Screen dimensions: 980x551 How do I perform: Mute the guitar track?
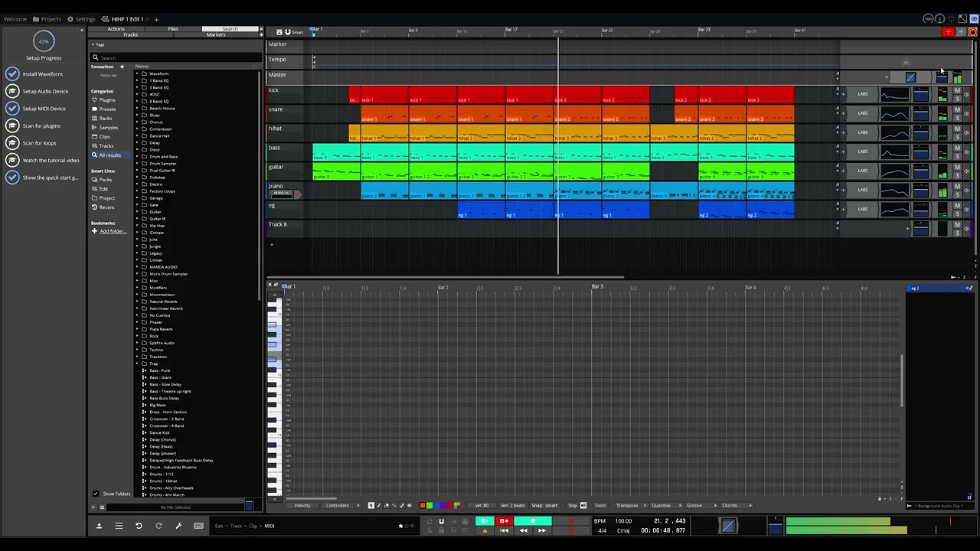[x=957, y=167]
